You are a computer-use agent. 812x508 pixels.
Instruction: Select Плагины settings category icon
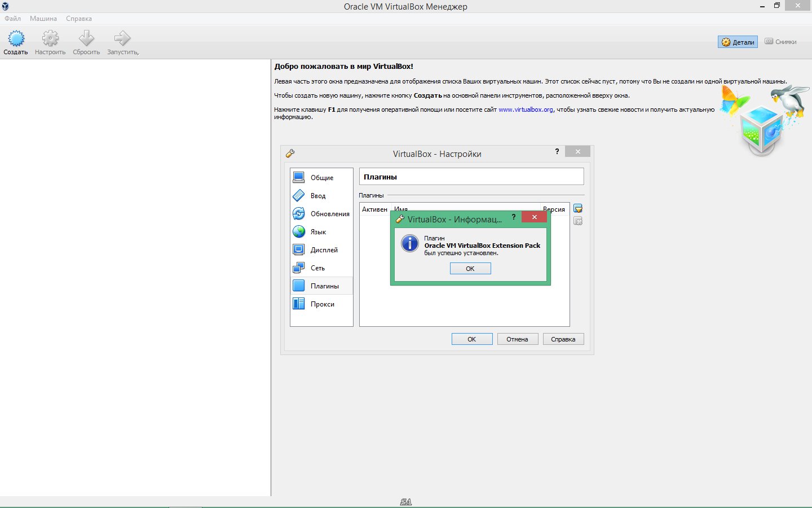(x=299, y=286)
